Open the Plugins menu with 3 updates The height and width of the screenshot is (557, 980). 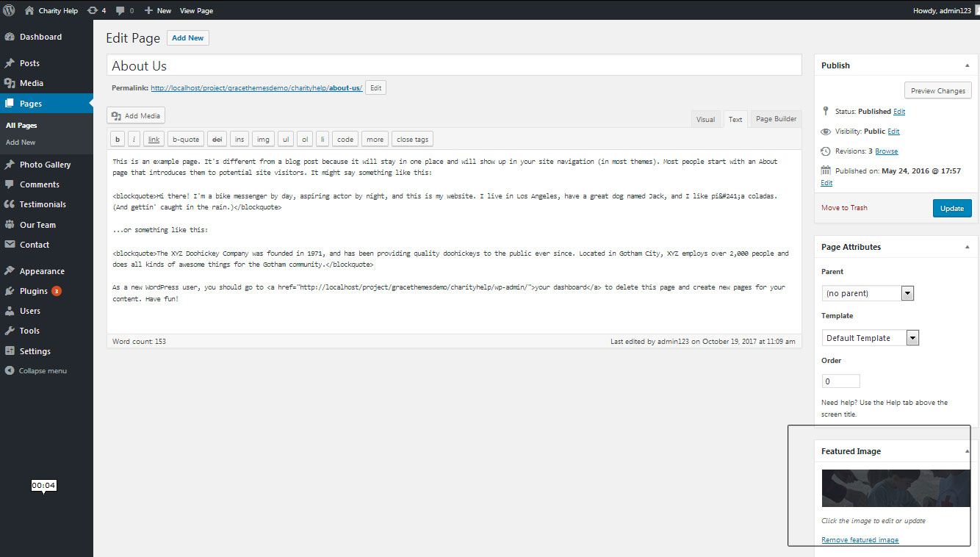point(34,291)
